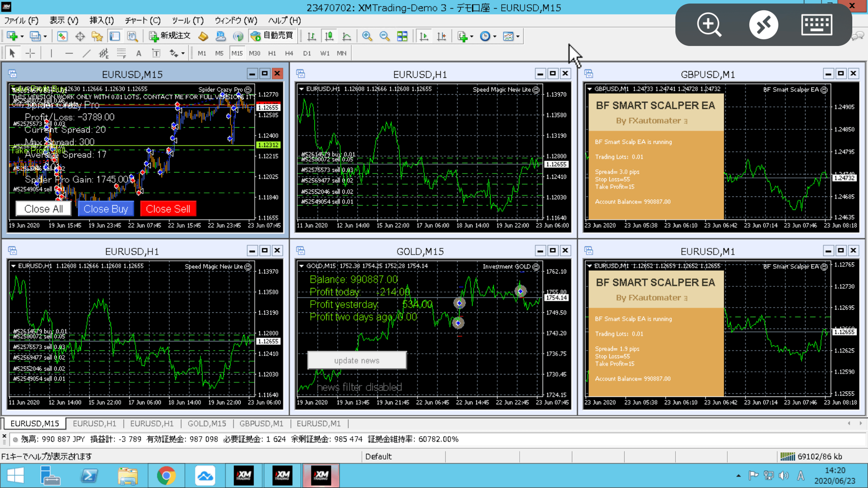868x488 pixels.
Task: Open the Indicators list dropdown
Action: [x=471, y=37]
